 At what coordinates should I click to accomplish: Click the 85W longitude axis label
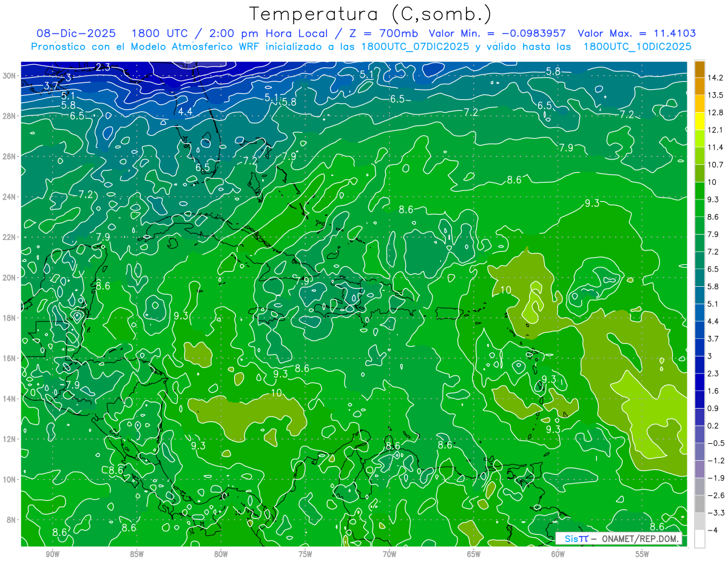click(136, 554)
